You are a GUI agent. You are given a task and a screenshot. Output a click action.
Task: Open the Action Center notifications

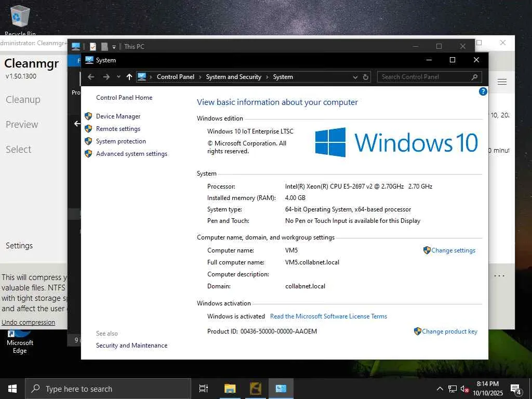pyautogui.click(x=516, y=389)
